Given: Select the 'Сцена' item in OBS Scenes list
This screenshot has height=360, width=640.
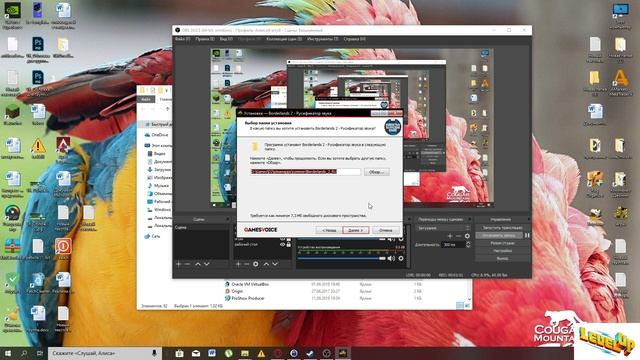Looking at the screenshot, I should pos(201,227).
